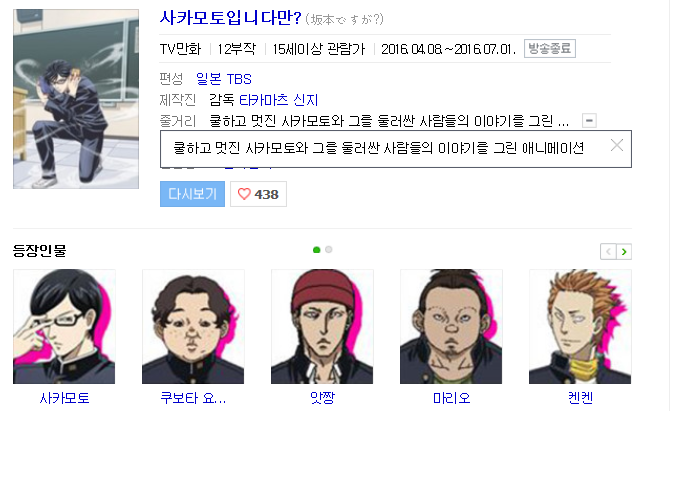Select the 마리오 character portrait
Image resolution: width=700 pixels, height=500 pixels.
point(451,326)
